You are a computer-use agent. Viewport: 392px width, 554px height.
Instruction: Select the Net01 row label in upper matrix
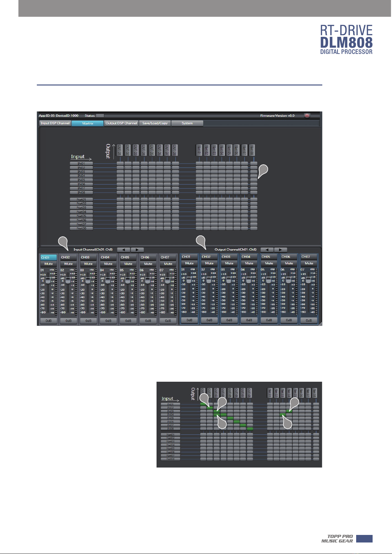coord(81,200)
